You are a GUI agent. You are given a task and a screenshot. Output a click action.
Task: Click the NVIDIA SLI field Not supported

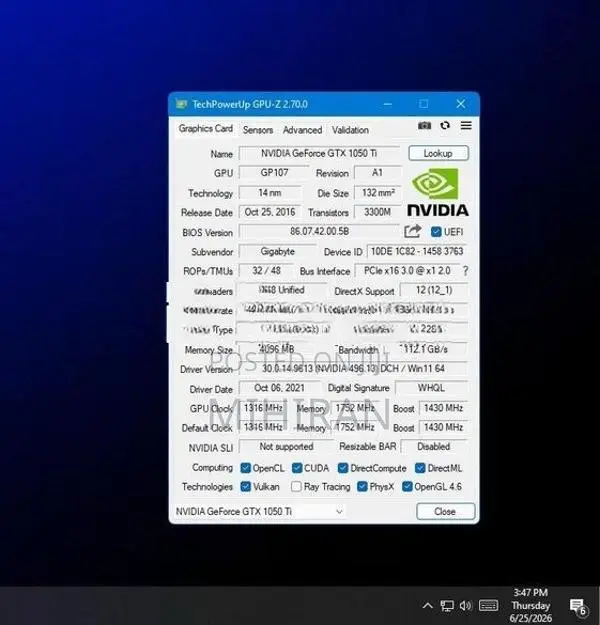pyautogui.click(x=286, y=447)
